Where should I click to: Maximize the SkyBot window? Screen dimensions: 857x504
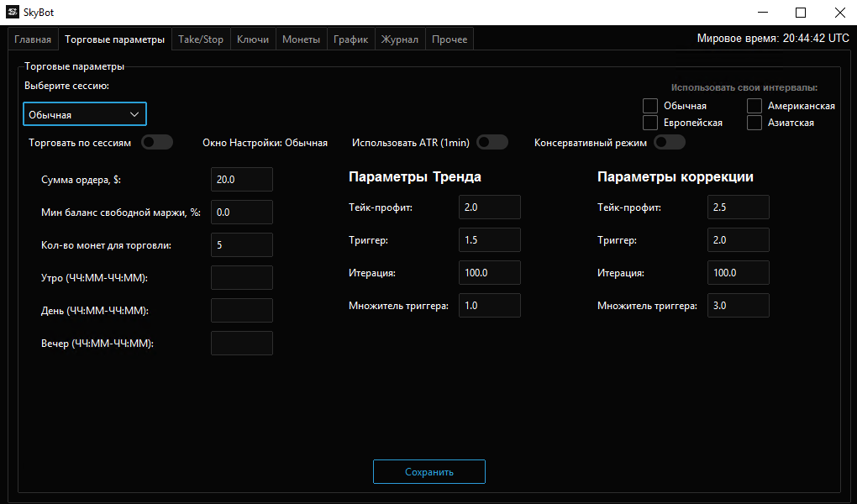[x=801, y=12]
